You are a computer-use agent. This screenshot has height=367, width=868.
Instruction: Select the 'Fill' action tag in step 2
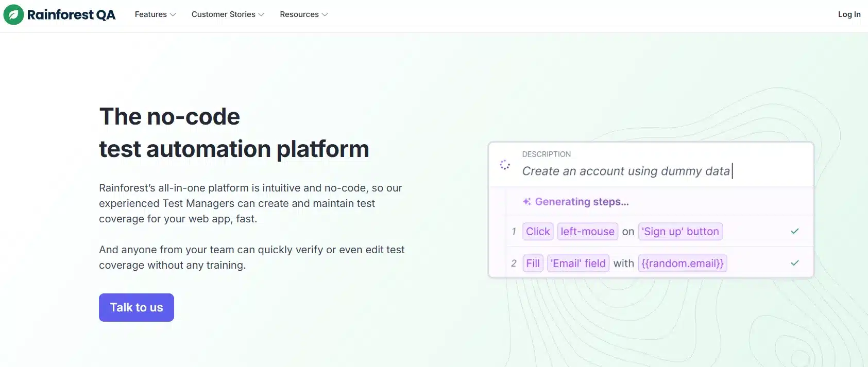533,264
